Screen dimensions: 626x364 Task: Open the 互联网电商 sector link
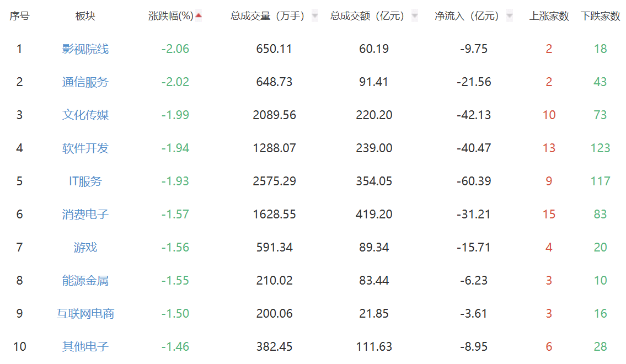pyautogui.click(x=85, y=314)
